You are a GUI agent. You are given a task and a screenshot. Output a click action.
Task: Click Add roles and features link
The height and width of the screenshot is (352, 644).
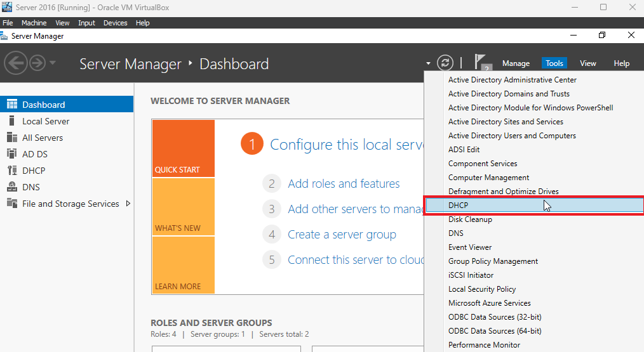pos(344,183)
